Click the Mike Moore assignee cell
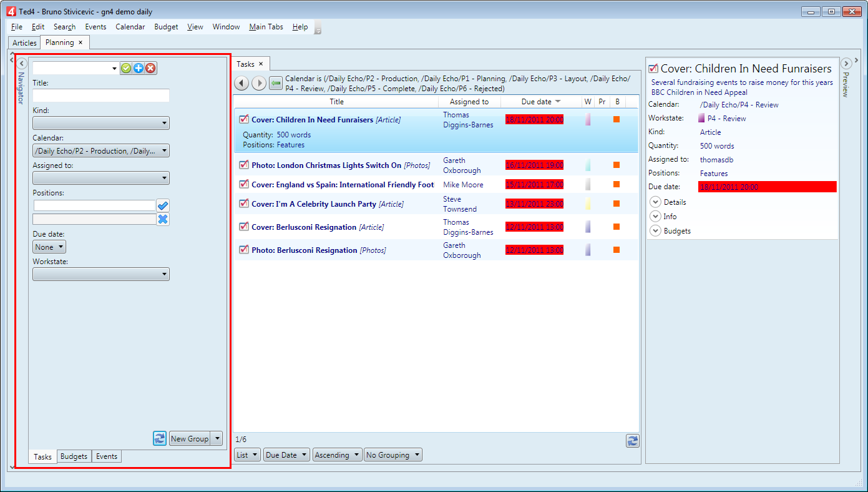This screenshot has width=868, height=492. [463, 185]
